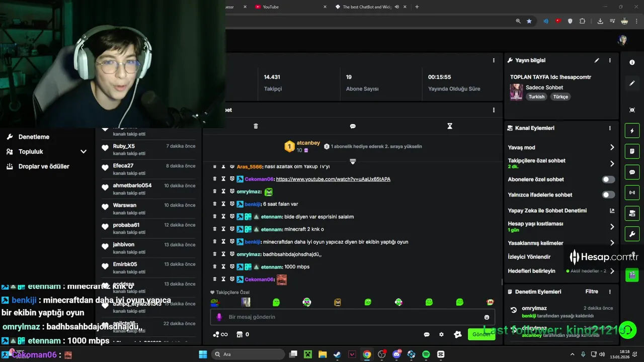Open the three-dot menu of Yayın bilgisi panel

pos(610,60)
